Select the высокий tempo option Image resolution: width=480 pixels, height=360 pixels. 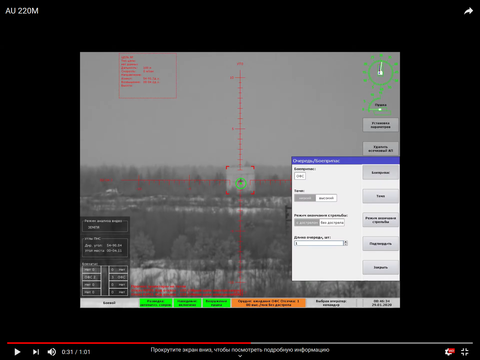click(326, 198)
